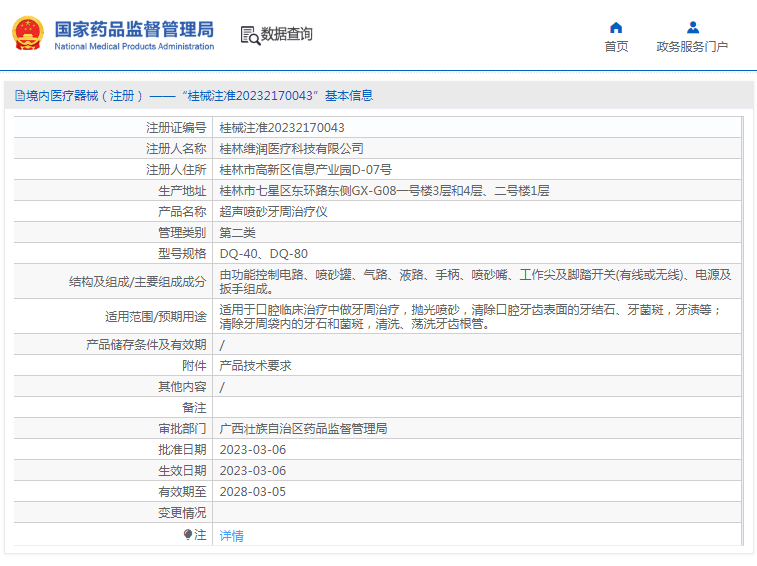
Task: Click the 注册人名称 row label
Action: pos(176,149)
